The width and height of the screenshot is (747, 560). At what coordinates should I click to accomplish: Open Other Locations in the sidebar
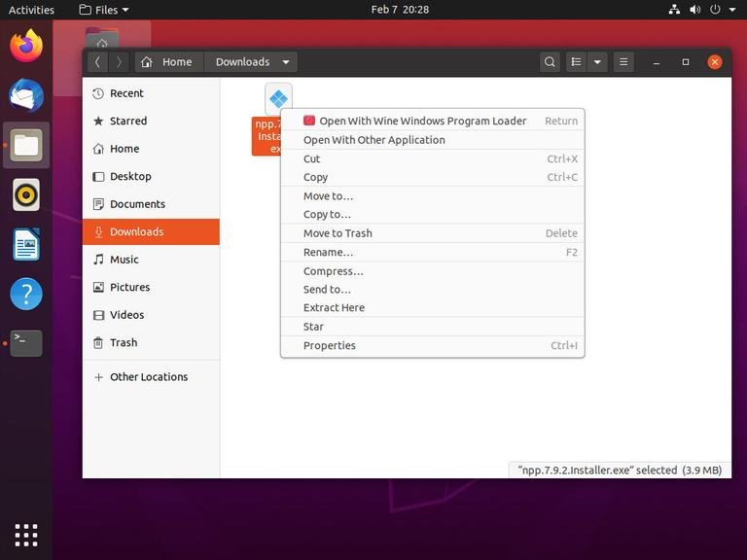click(x=148, y=377)
